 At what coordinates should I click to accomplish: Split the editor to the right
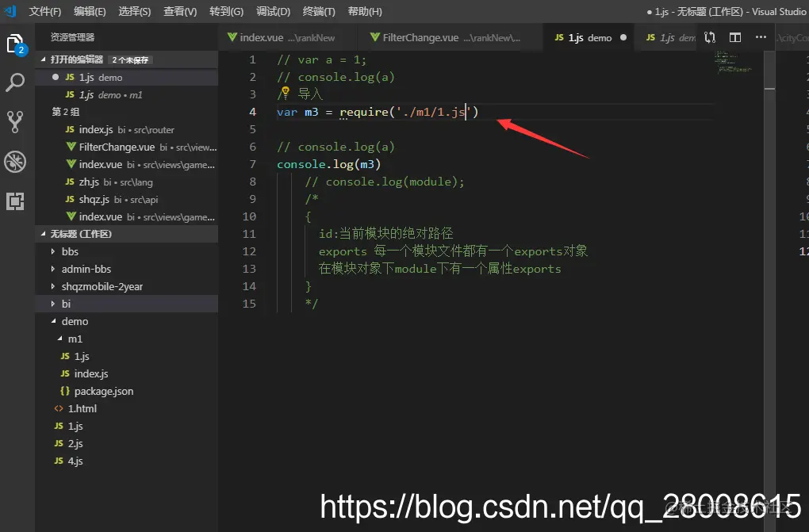(x=734, y=37)
